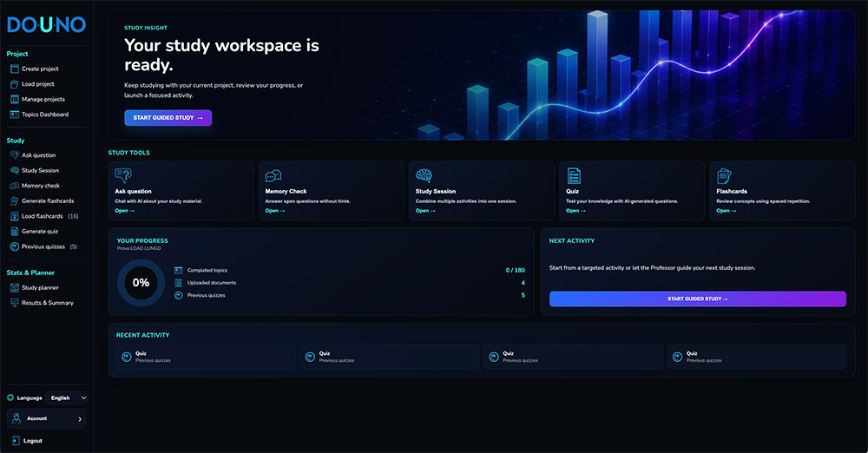The image size is (868, 453).
Task: Follow the Open link under Ask question
Action: pyautogui.click(x=124, y=211)
